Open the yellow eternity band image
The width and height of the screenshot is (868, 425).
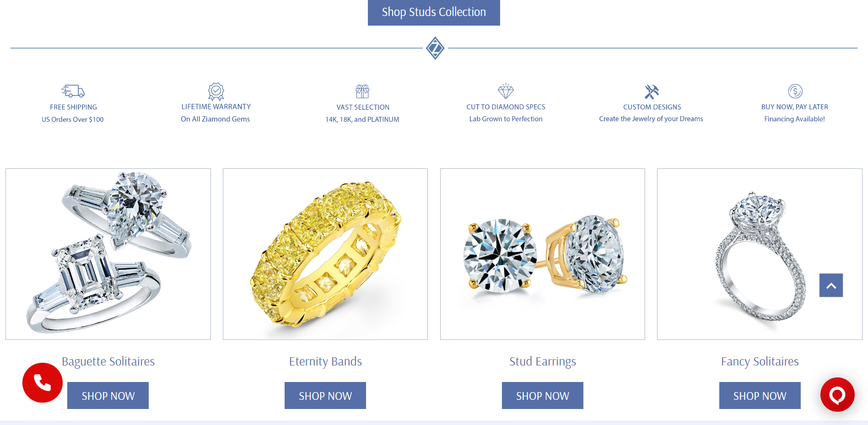[x=325, y=254]
